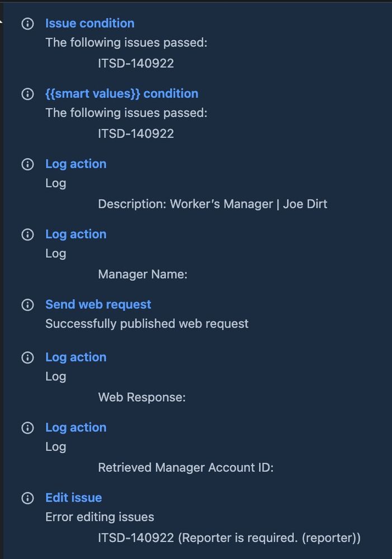Image resolution: width=392 pixels, height=559 pixels.
Task: Open the Send web request link
Action: coord(98,304)
